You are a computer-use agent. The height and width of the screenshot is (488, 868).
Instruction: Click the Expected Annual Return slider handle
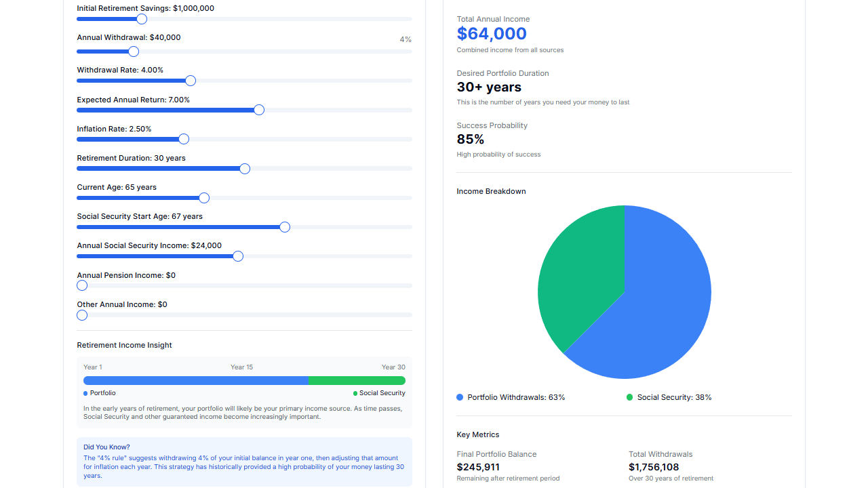click(258, 110)
